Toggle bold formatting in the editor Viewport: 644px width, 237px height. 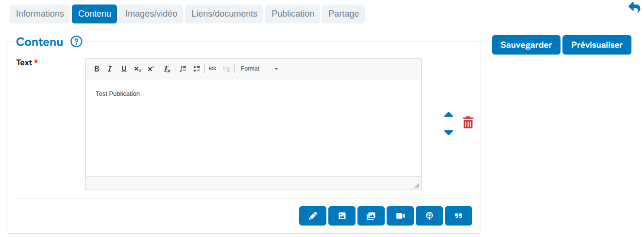(x=97, y=69)
